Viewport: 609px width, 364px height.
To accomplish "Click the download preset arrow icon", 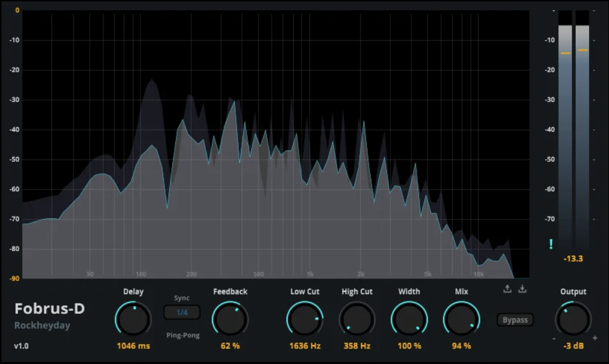I will (522, 289).
